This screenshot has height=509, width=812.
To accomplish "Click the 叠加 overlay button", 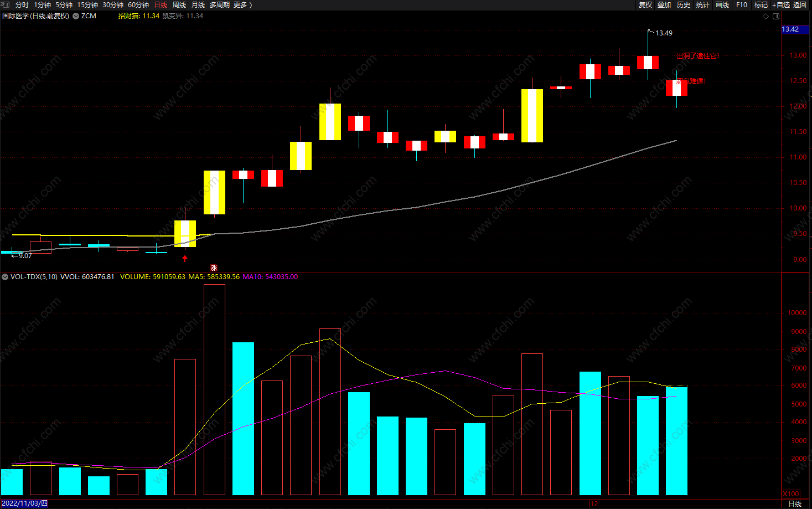I will pyautogui.click(x=664, y=5).
